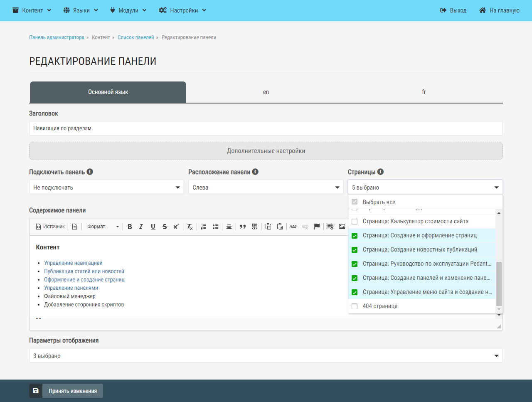Open Публикация статей или новостей link
532x402 pixels.
84,271
